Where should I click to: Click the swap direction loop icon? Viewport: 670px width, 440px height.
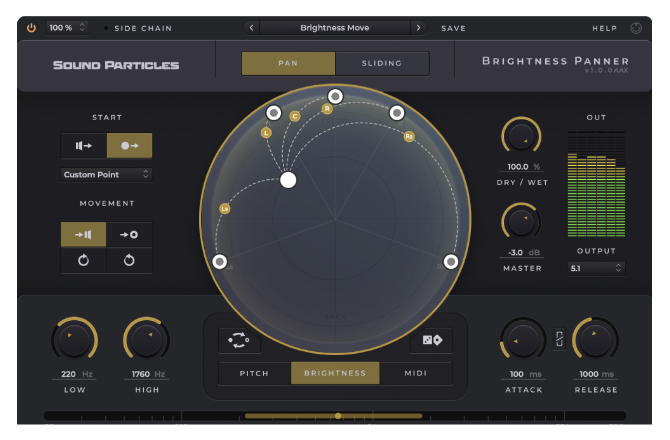pyautogui.click(x=240, y=340)
